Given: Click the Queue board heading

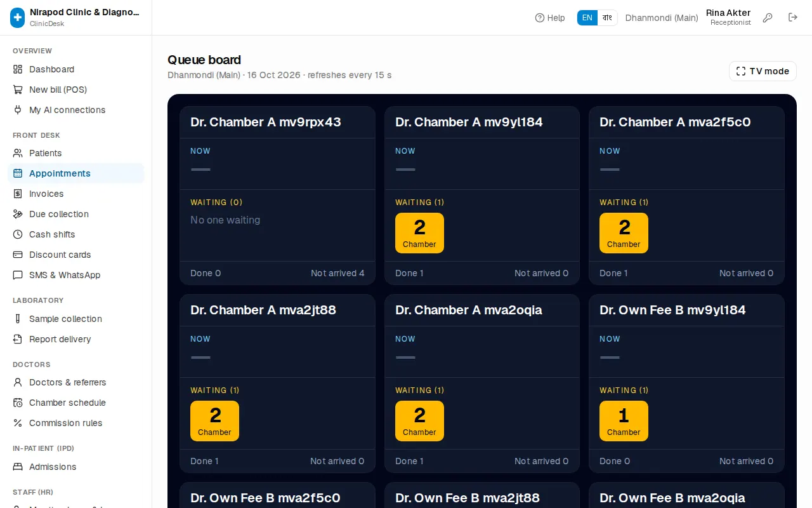Looking at the screenshot, I should (x=204, y=60).
